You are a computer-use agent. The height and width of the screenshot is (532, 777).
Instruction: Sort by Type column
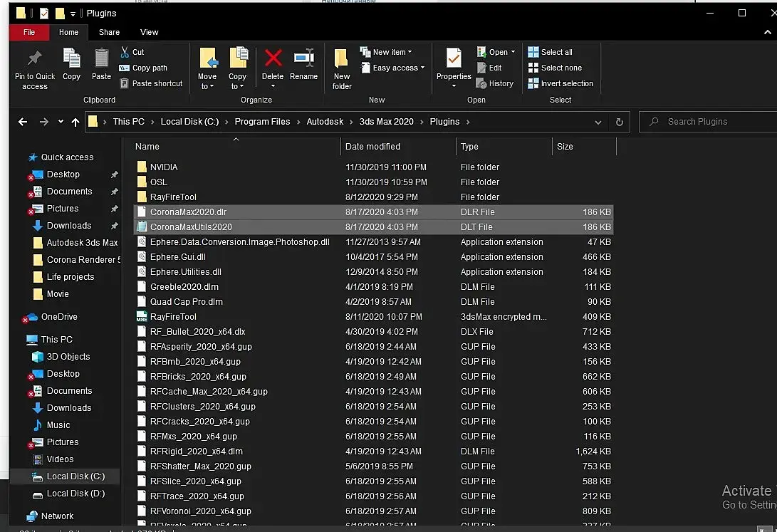504,147
